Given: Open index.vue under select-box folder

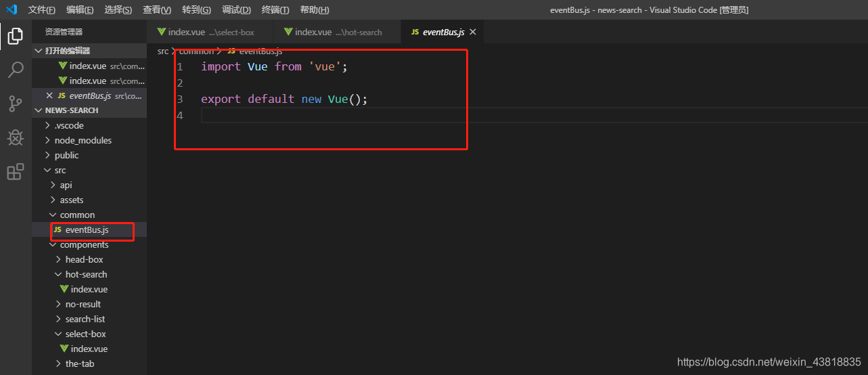Looking at the screenshot, I should tap(89, 349).
